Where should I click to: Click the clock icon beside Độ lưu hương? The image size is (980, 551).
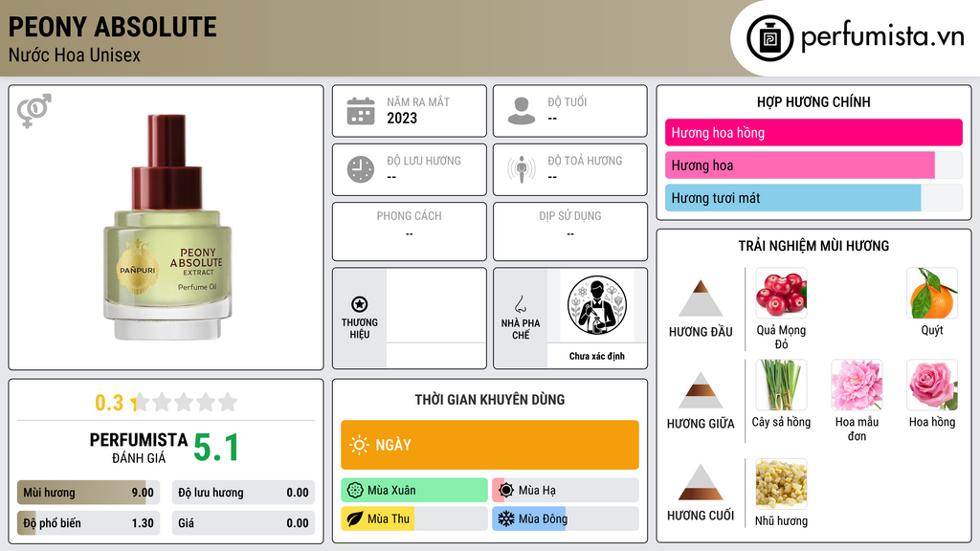click(361, 169)
